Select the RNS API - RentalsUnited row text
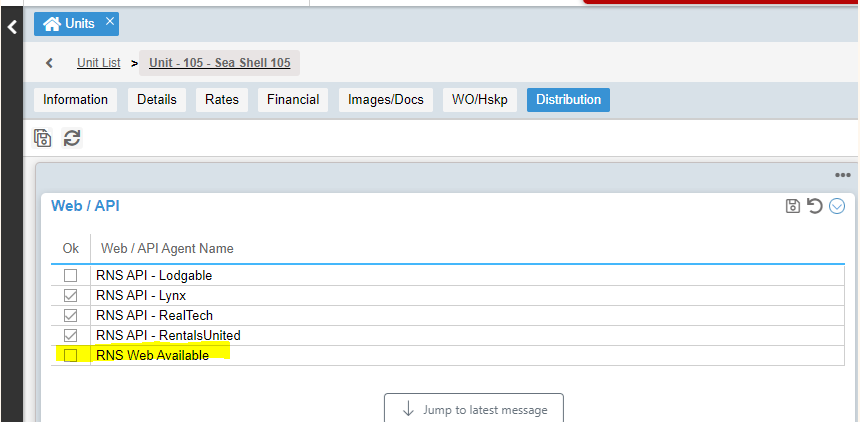 pos(168,335)
